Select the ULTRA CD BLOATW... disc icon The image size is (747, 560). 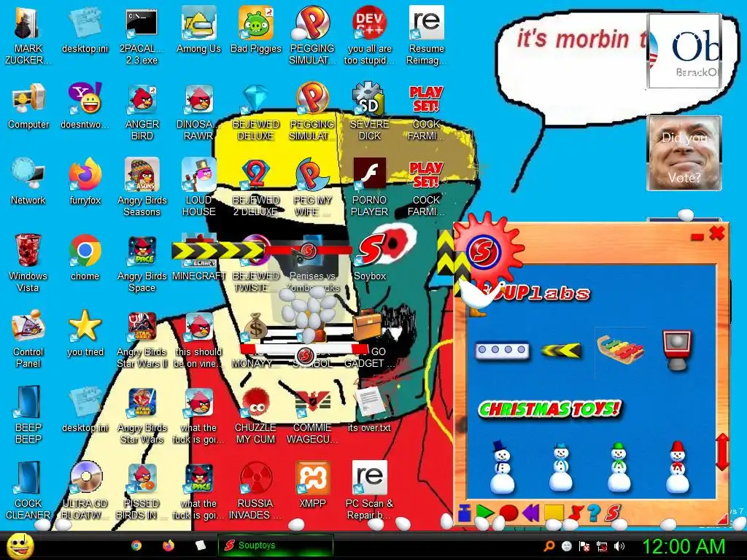point(85,491)
